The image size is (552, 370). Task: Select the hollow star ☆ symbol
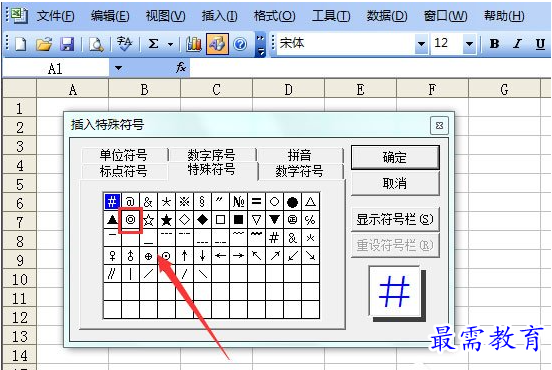point(149,220)
